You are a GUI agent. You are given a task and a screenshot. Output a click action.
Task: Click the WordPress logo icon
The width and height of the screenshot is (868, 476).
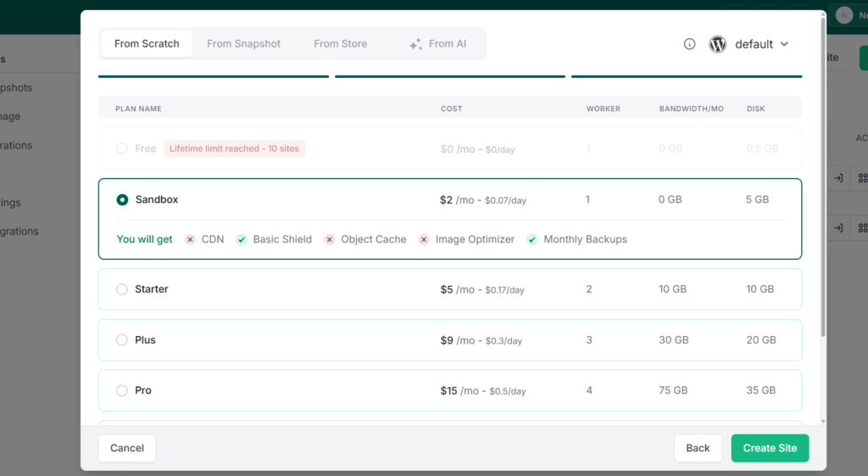point(717,44)
